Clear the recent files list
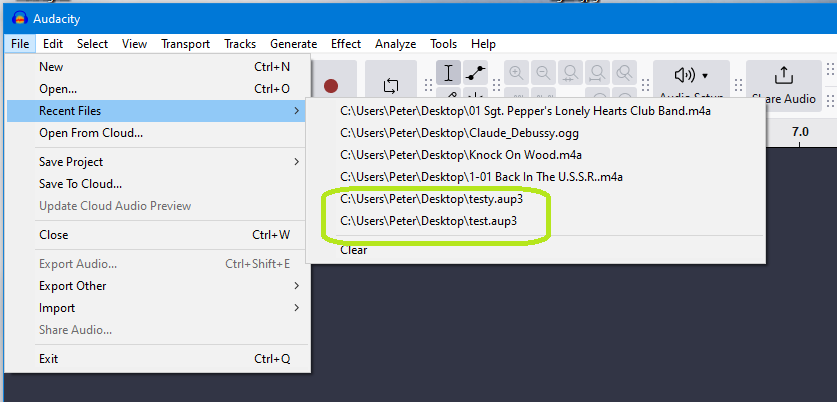 pyautogui.click(x=354, y=250)
